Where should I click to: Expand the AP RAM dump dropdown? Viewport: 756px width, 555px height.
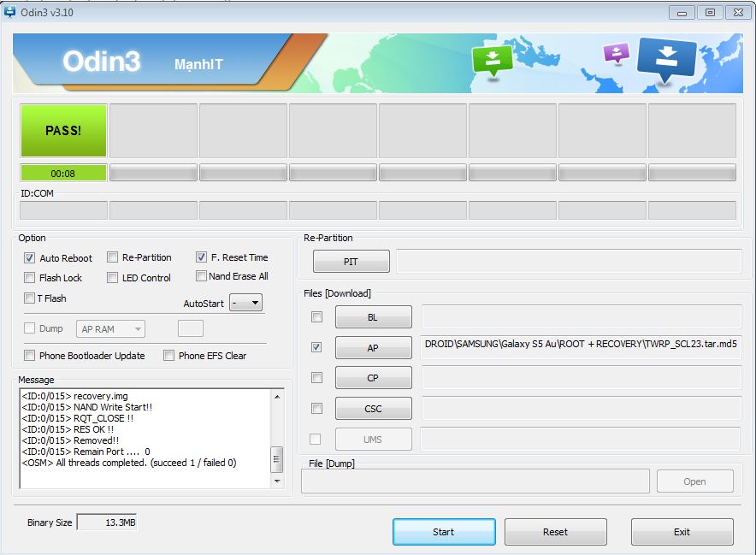110,329
